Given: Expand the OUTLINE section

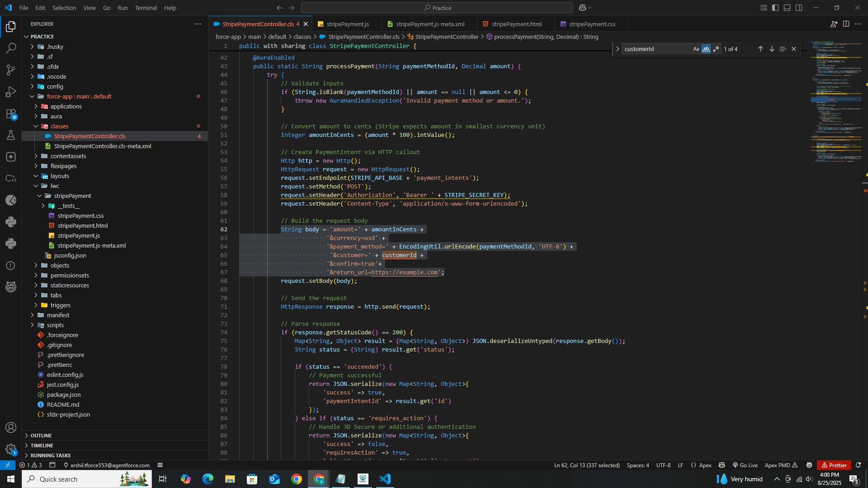Looking at the screenshot, I should pyautogui.click(x=41, y=436).
